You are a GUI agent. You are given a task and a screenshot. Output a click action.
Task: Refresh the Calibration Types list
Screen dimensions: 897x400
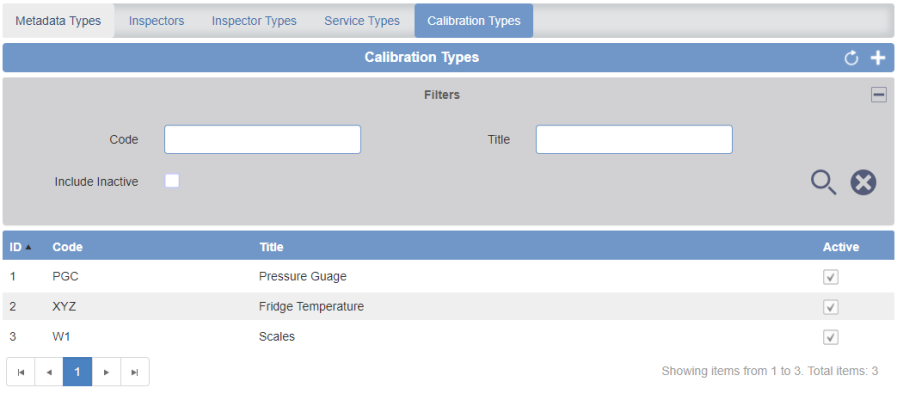click(851, 58)
